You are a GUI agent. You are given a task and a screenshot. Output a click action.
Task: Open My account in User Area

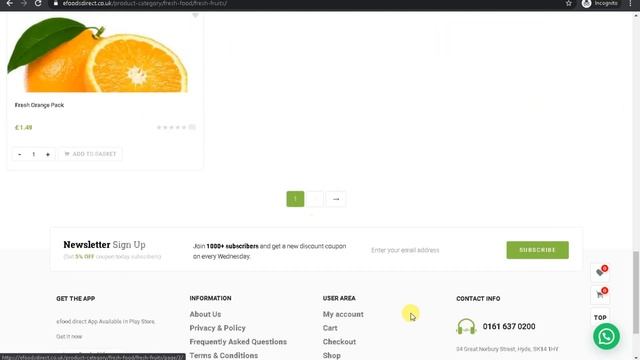343,314
